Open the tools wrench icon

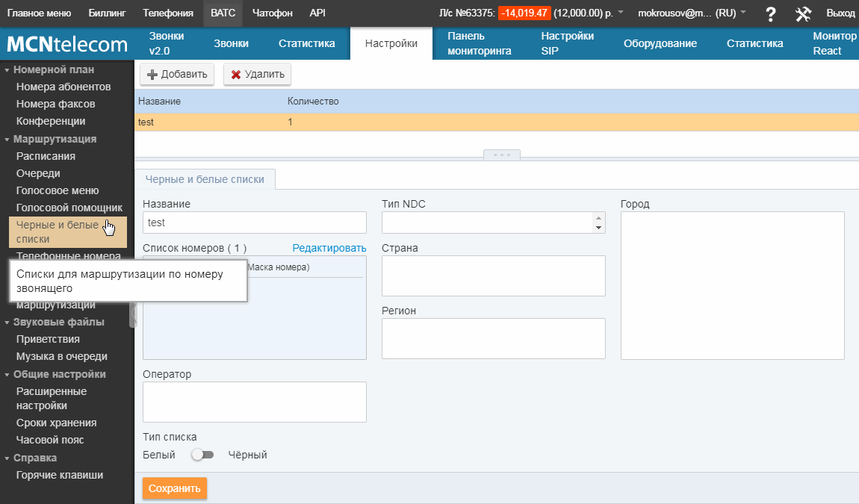click(804, 13)
